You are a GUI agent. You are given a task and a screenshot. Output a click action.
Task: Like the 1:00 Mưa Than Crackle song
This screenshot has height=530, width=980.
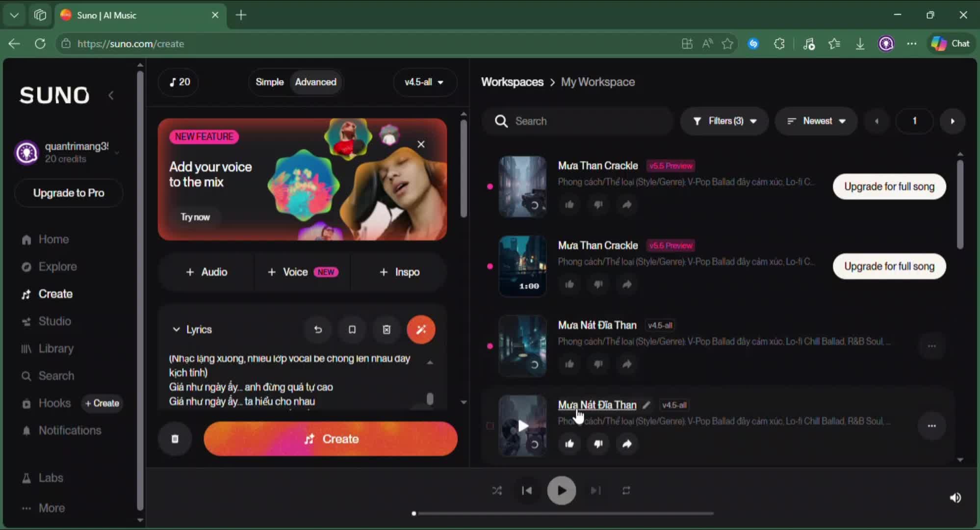pyautogui.click(x=569, y=285)
